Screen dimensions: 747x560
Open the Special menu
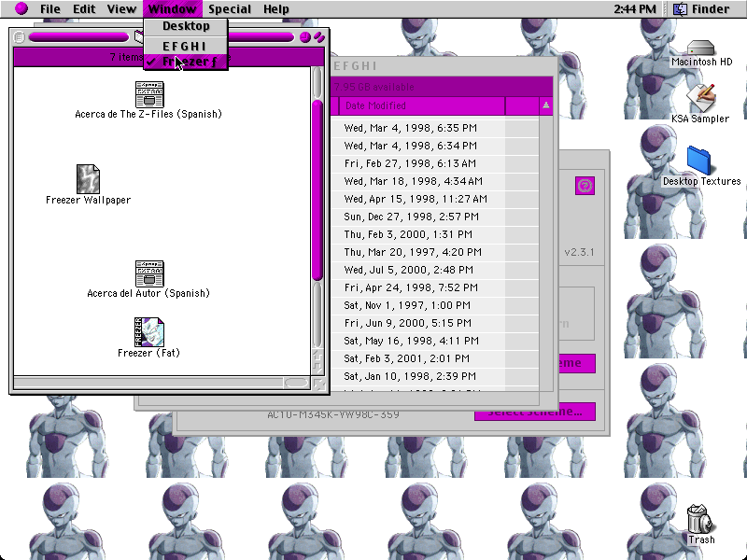coord(230,9)
